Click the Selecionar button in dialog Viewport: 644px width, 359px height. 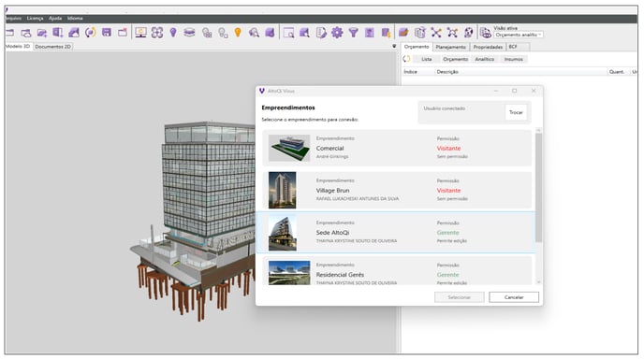point(460,297)
